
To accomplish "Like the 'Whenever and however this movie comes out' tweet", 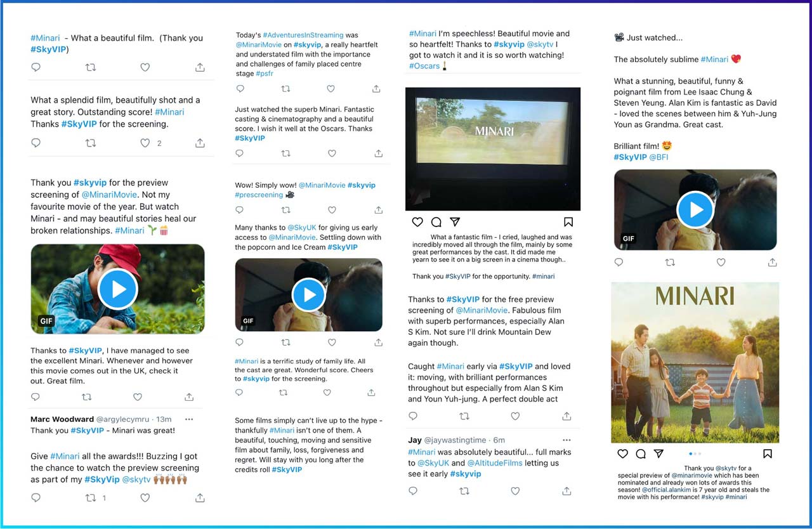I will tap(138, 397).
